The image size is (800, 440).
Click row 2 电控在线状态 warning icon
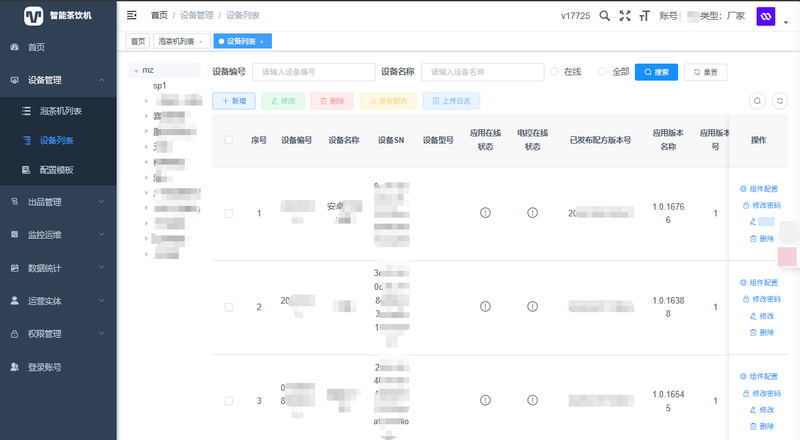point(532,306)
